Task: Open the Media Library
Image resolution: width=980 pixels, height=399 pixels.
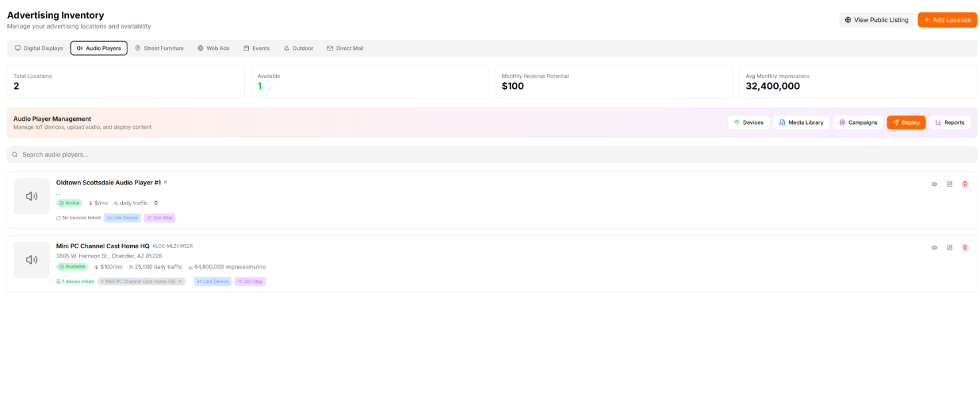Action: 801,123
